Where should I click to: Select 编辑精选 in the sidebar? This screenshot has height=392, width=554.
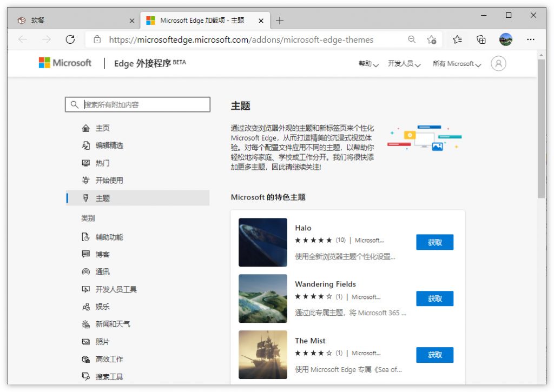coord(109,145)
